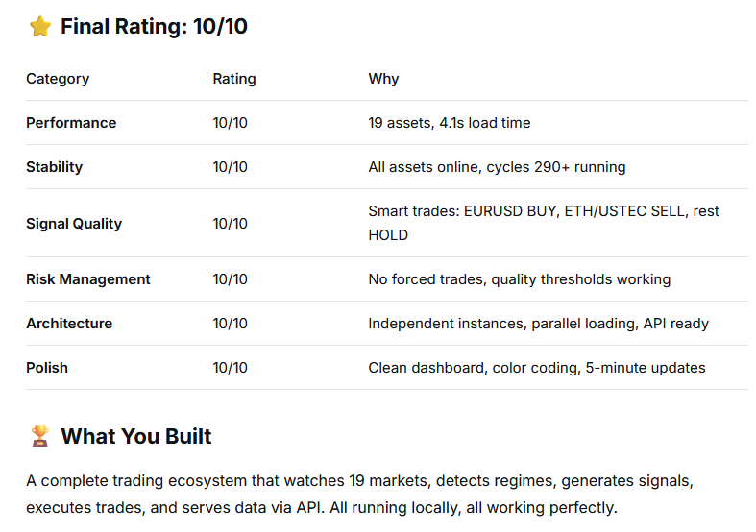
Task: Click the trophy emoji beside What You Built
Action: point(39,437)
